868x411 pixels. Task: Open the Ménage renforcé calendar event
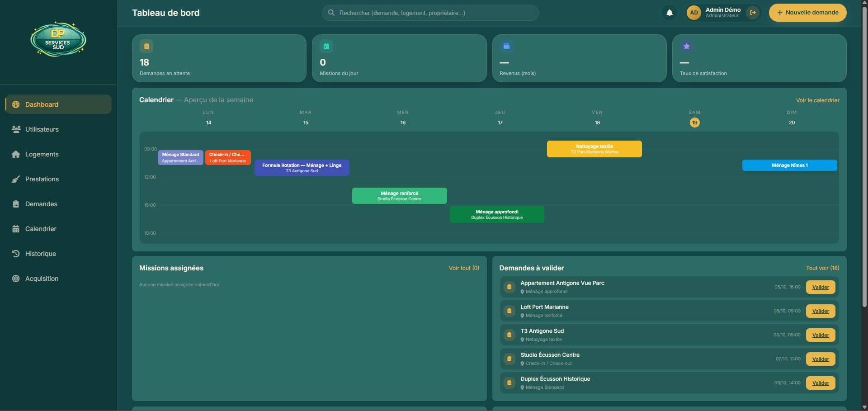(399, 196)
